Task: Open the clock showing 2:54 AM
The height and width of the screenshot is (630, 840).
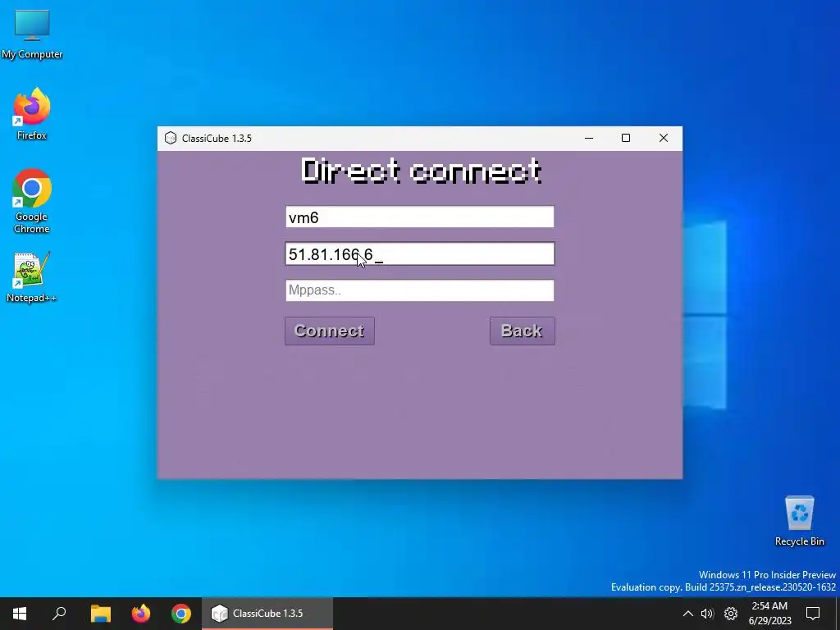Action: (769, 614)
